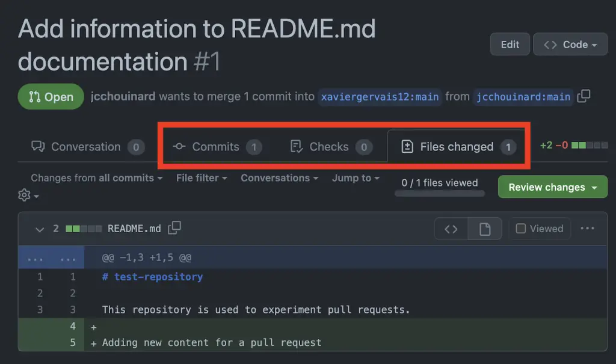Click the '0 / 1 files viewed' text
This screenshot has width=616, height=364.
click(440, 183)
